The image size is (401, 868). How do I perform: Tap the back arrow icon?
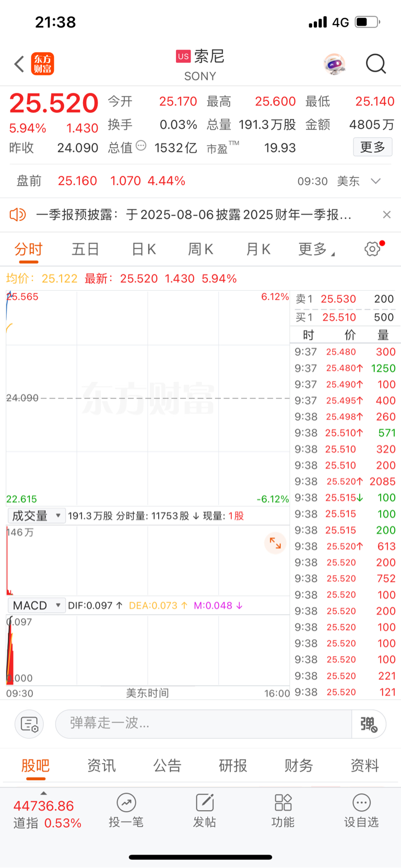click(x=19, y=64)
